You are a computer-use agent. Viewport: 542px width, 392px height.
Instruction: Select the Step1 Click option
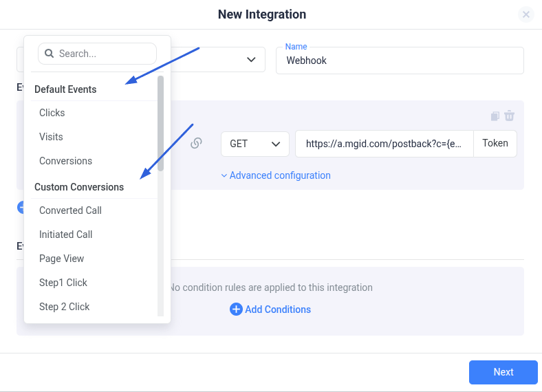[63, 283]
